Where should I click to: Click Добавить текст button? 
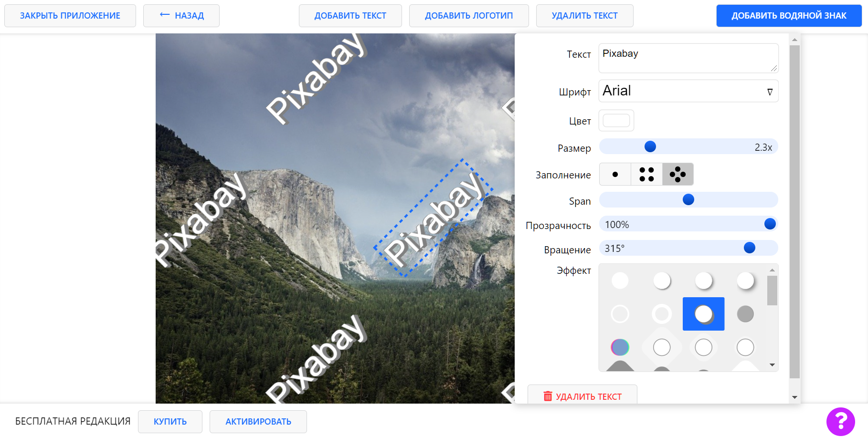click(x=350, y=16)
